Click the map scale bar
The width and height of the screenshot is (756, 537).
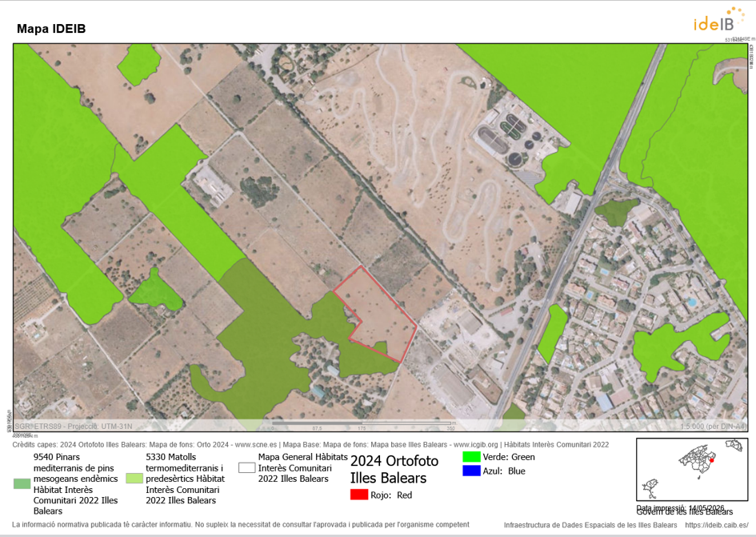[x=363, y=426]
